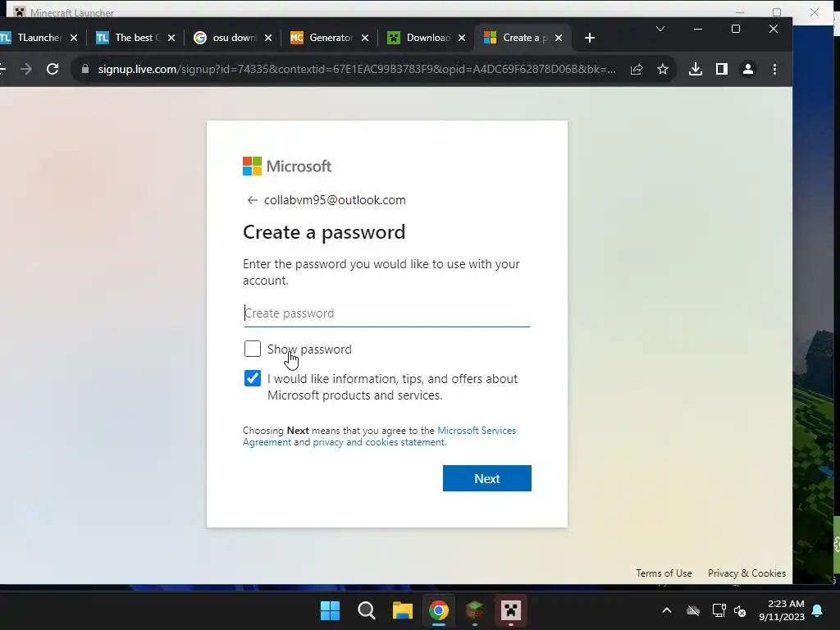This screenshot has height=630, width=840.
Task: Close the osu download tab
Action: [268, 38]
